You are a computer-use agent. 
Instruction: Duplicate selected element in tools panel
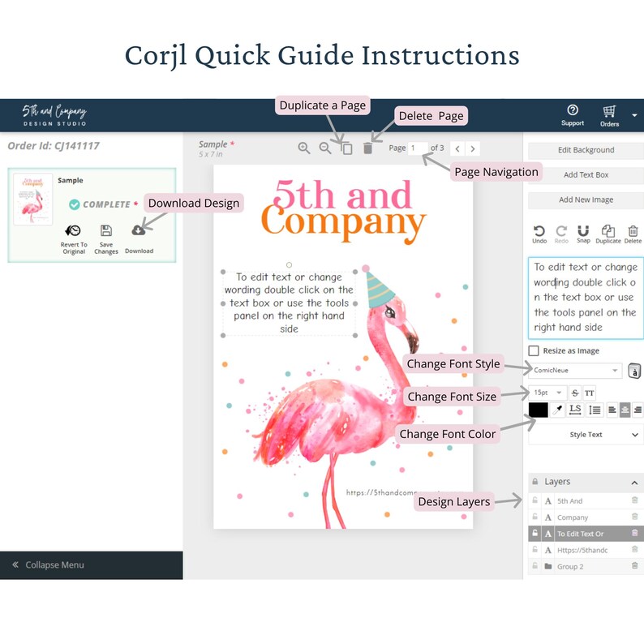608,234
